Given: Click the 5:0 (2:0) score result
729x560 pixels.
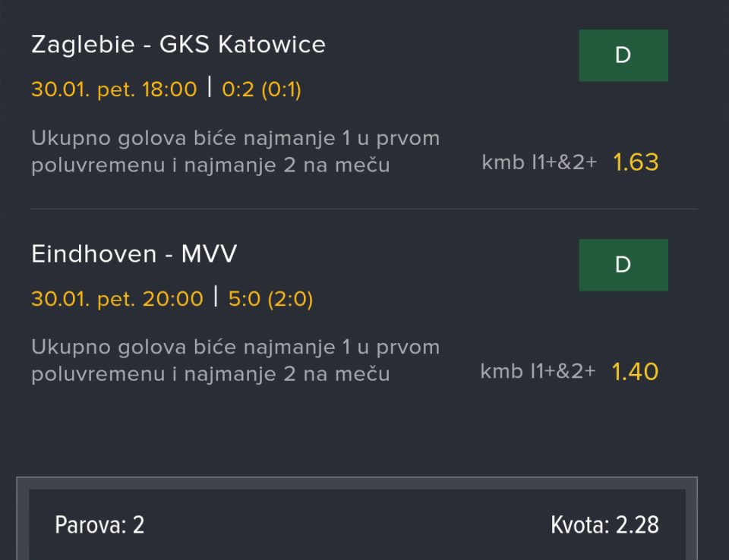Looking at the screenshot, I should [270, 299].
